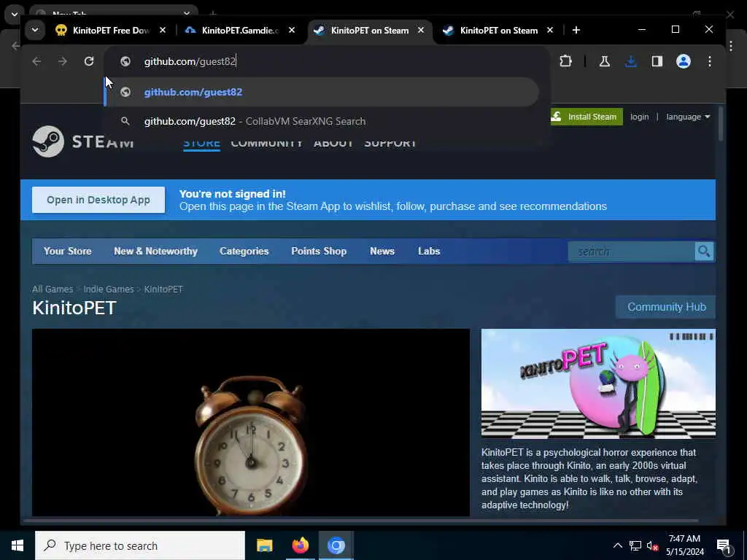This screenshot has width=747, height=560.
Task: Open the Points Shop link
Action: coord(319,251)
